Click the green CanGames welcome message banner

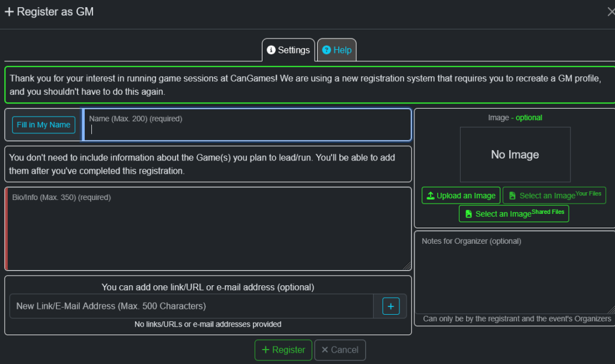[306, 85]
